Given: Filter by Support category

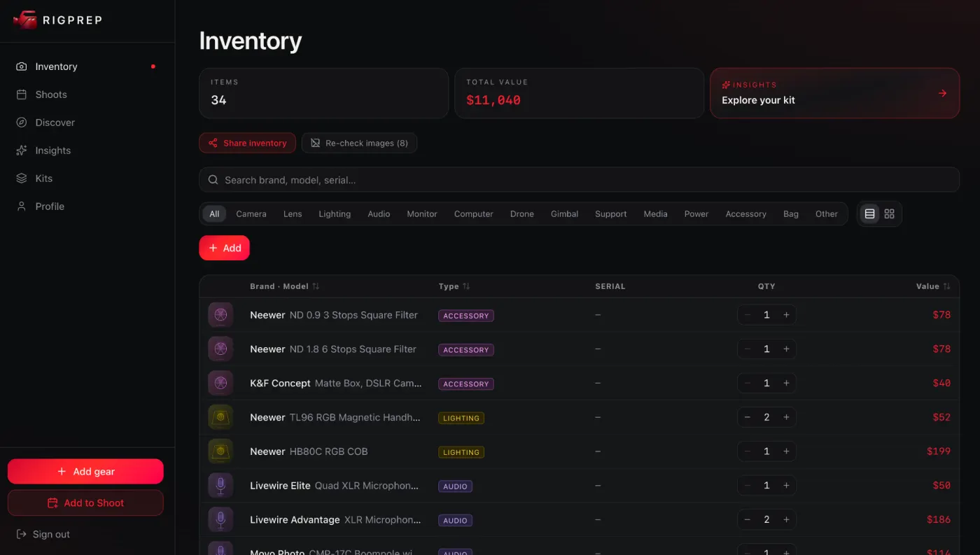Looking at the screenshot, I should click(611, 214).
